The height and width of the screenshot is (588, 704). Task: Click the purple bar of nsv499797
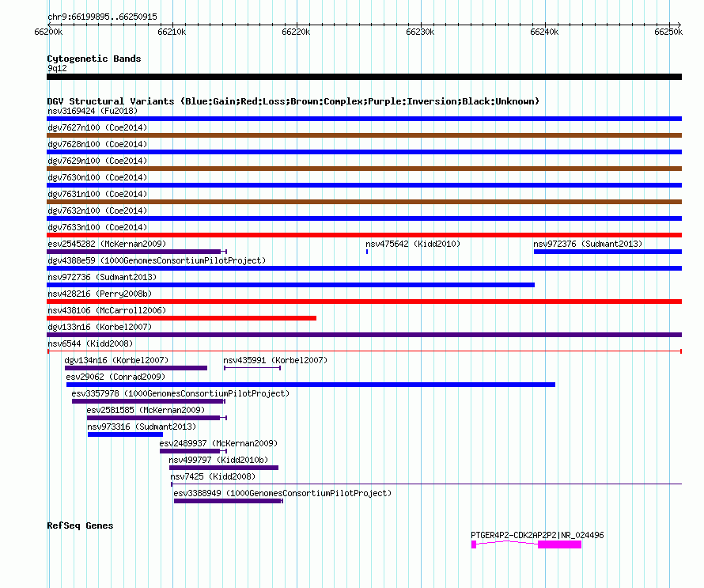click(224, 468)
